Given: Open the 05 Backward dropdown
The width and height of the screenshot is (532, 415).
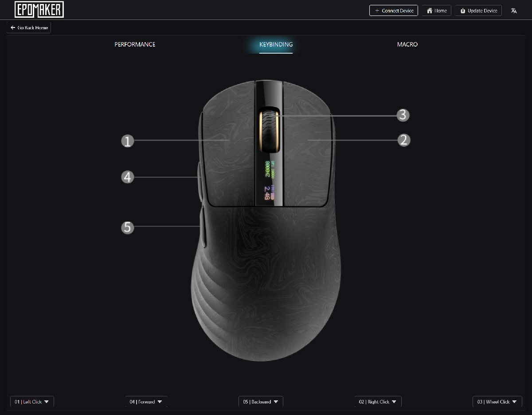Looking at the screenshot, I should [261, 402].
